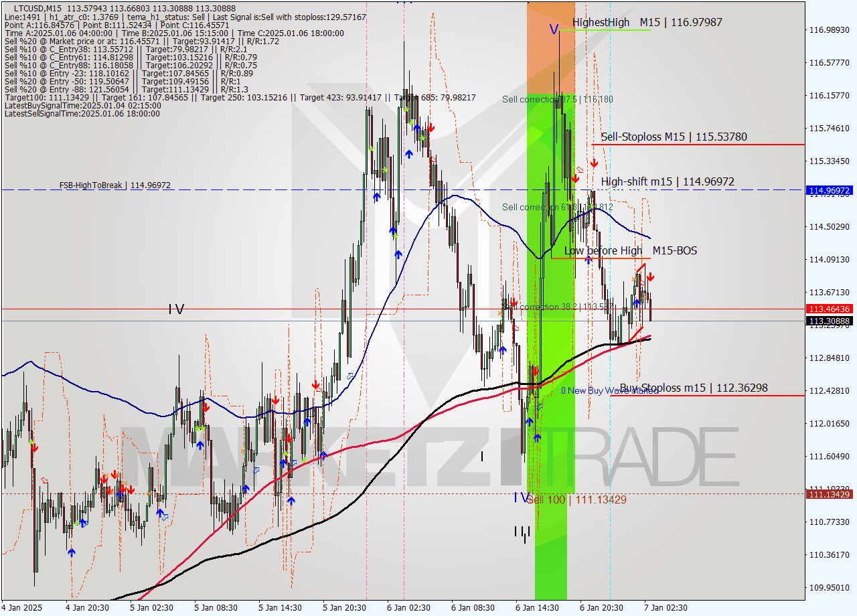This screenshot has height=616, width=857.
Task: Click the black 'I I I' wave label
Action: click(522, 531)
